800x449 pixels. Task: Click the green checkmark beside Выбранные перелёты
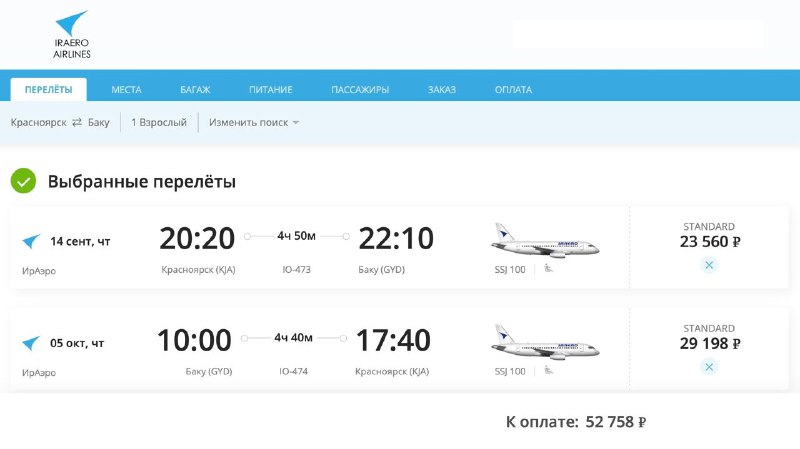pos(23,181)
